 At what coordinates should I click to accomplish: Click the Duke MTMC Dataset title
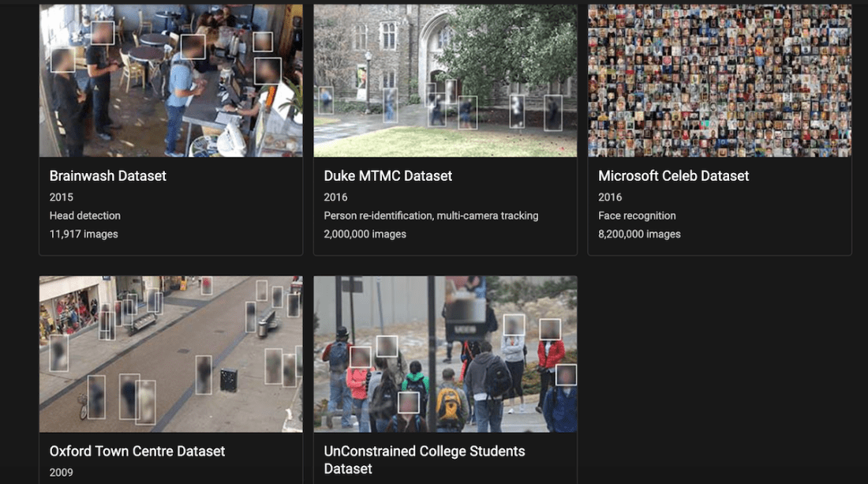[388, 176]
